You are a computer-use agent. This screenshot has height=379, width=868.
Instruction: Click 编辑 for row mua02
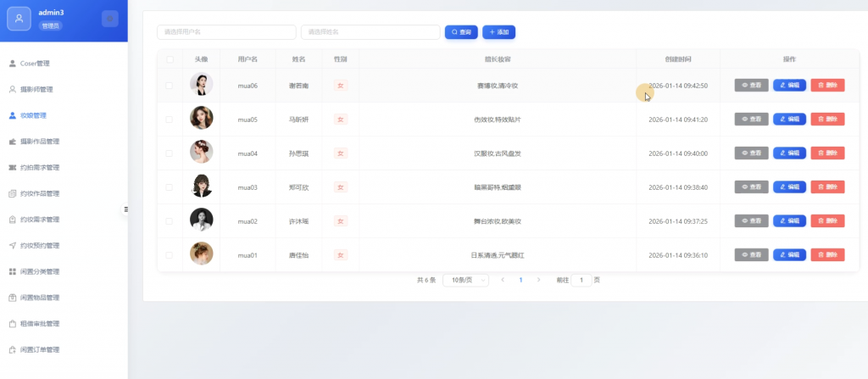click(x=789, y=221)
